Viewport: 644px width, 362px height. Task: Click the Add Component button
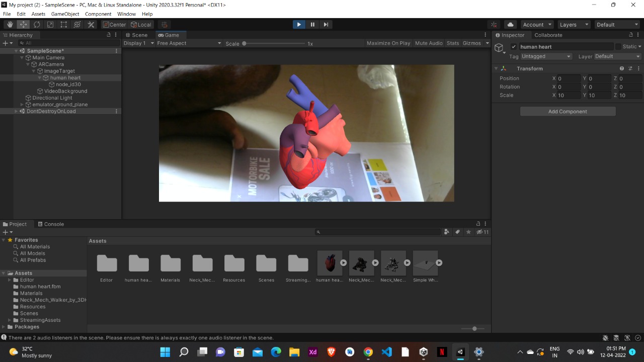tap(568, 112)
